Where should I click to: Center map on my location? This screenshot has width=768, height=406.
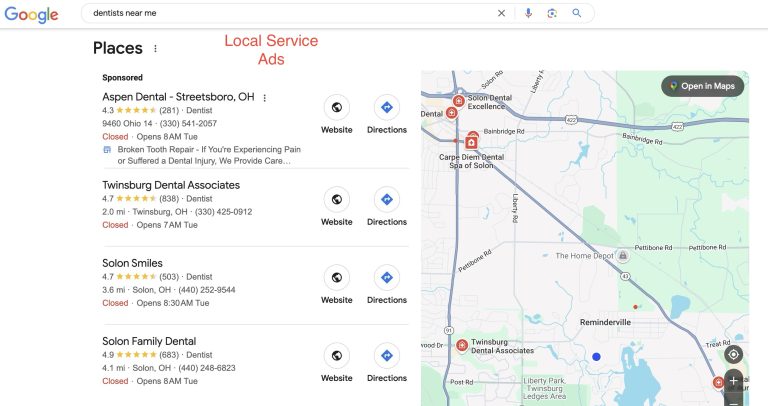[734, 354]
